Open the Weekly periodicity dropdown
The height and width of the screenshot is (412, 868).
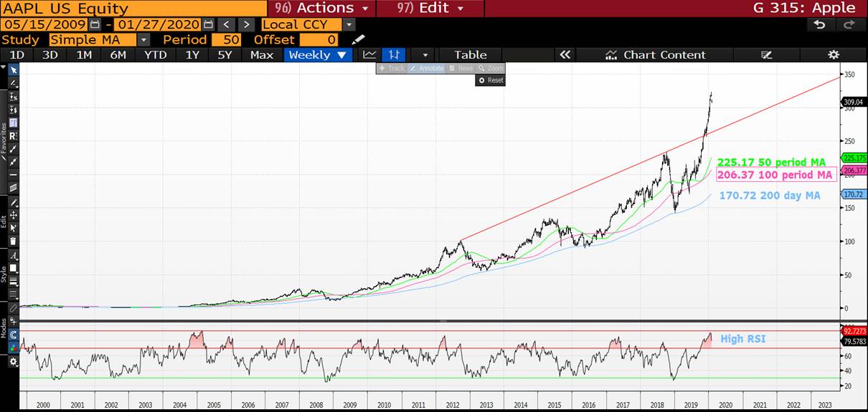317,54
